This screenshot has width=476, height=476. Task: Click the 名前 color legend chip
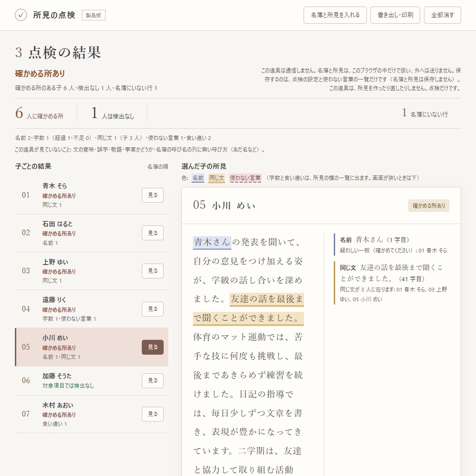pyautogui.click(x=198, y=178)
